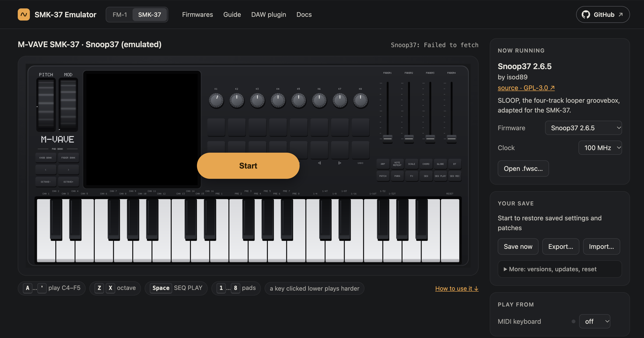The height and width of the screenshot is (338, 644).
Task: Turn the K1 knob
Action: click(216, 101)
